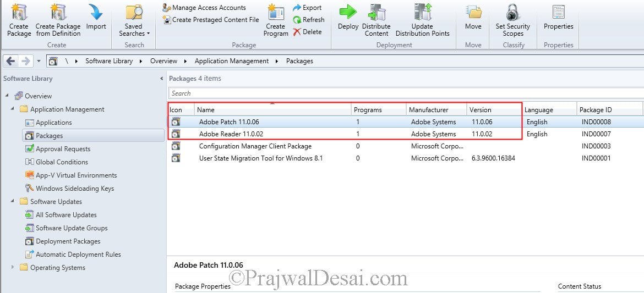
Task: Click the Move folder icon
Action: 473,12
